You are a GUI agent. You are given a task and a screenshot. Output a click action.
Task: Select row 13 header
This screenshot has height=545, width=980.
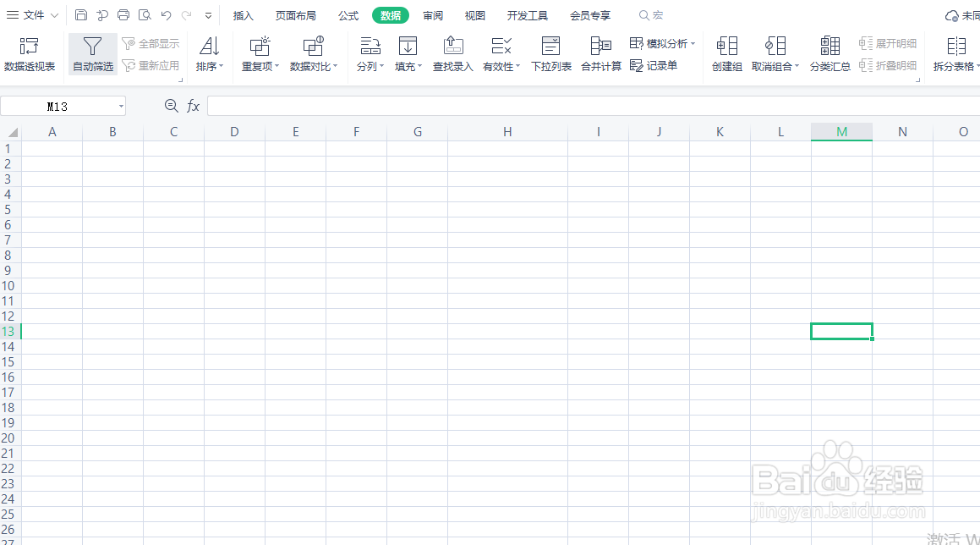pos(10,332)
